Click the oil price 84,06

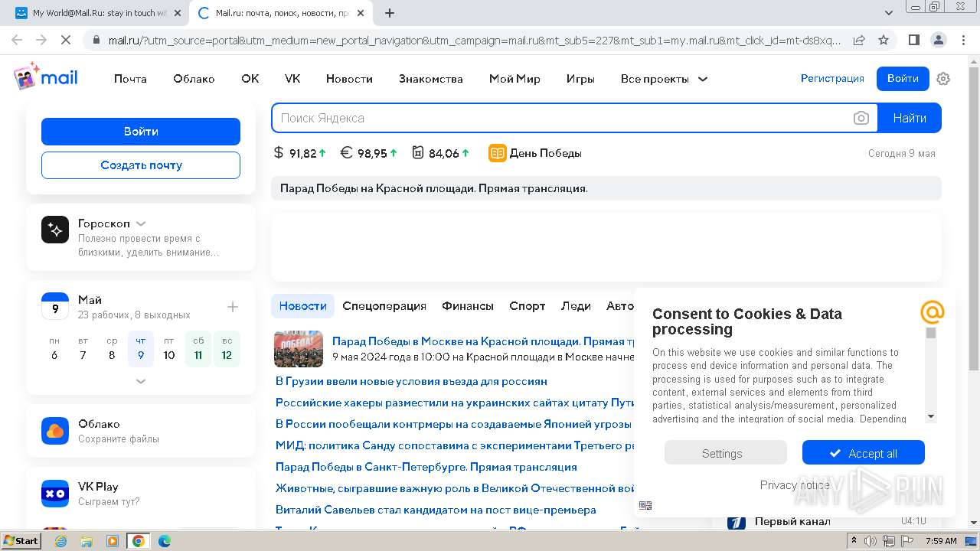441,153
